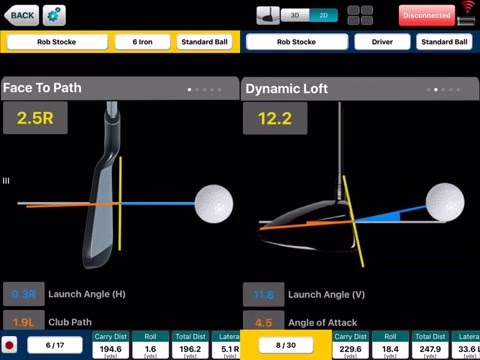Switch view to 3D mode

[x=295, y=15]
